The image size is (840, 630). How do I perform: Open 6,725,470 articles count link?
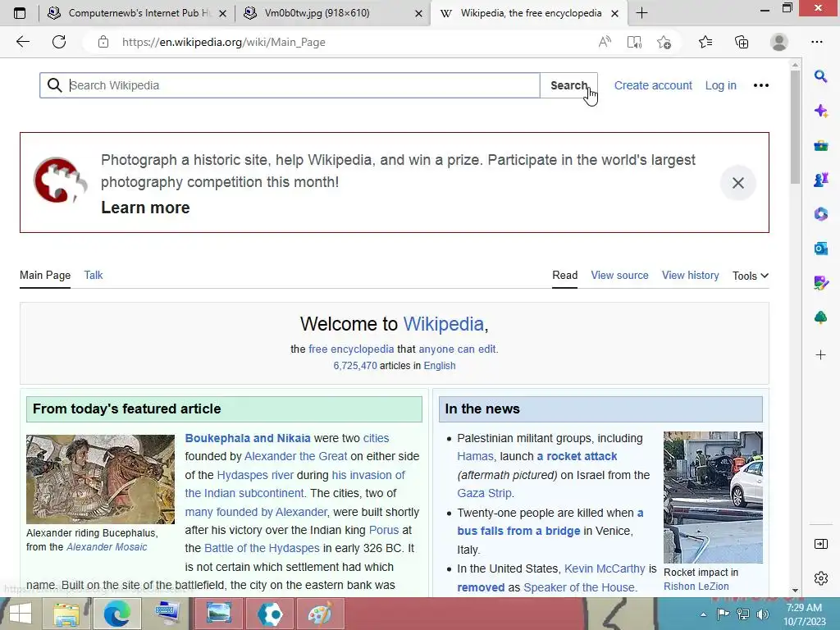tap(355, 366)
